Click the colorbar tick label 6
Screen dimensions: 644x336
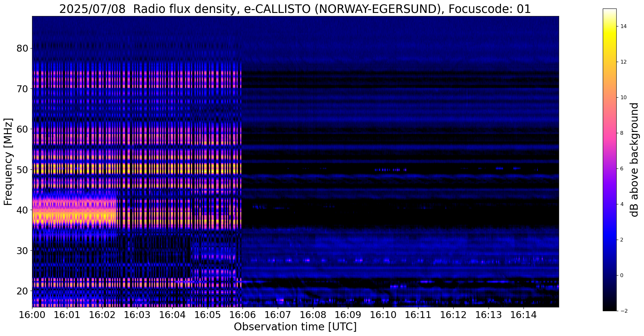[x=622, y=168]
